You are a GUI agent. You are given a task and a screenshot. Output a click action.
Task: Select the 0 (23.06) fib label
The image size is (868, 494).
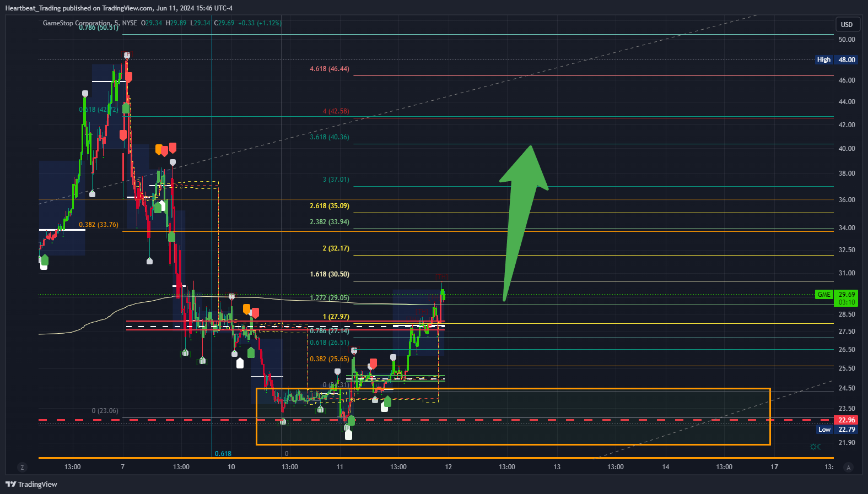click(x=105, y=411)
